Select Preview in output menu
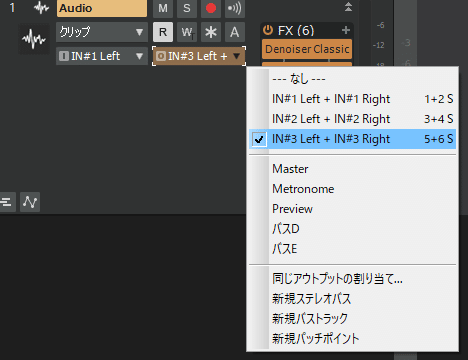This screenshot has width=468, height=360. pos(352,209)
